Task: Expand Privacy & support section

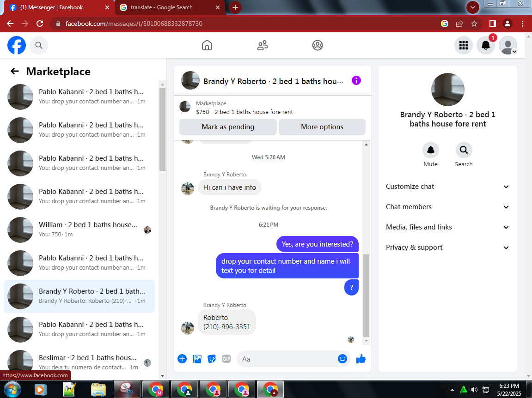Action: 447,247
